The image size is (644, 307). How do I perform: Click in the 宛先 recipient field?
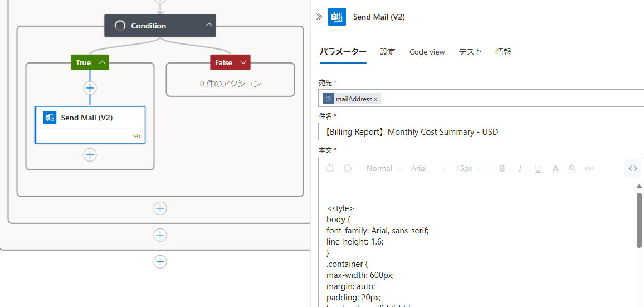(x=481, y=99)
